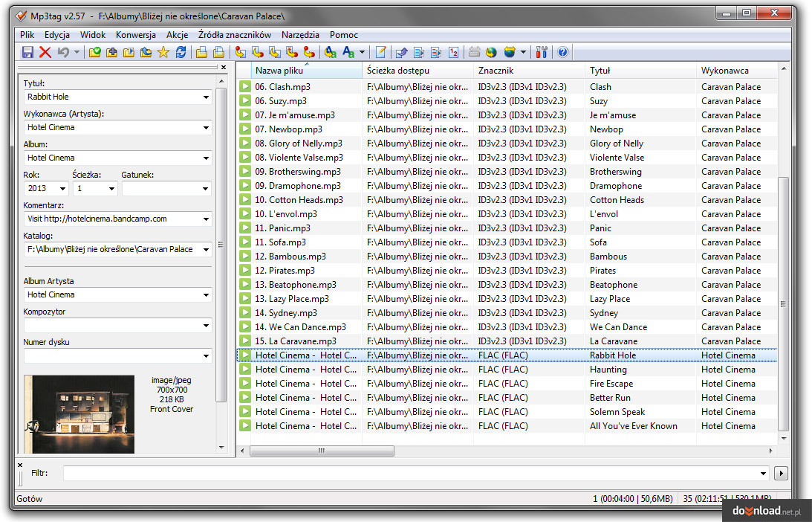Click the Add directory folder icon with plus
Image resolution: width=812 pixels, height=522 pixels.
[x=111, y=52]
